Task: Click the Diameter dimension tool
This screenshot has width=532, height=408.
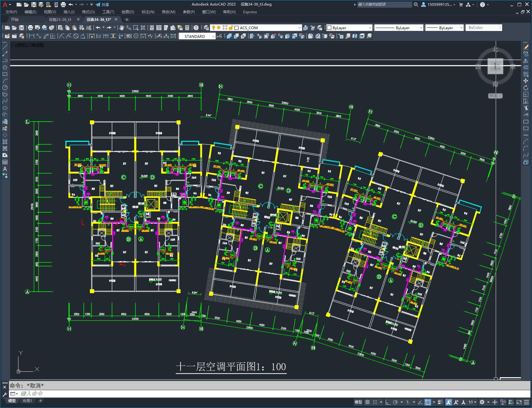Action: pos(76,36)
